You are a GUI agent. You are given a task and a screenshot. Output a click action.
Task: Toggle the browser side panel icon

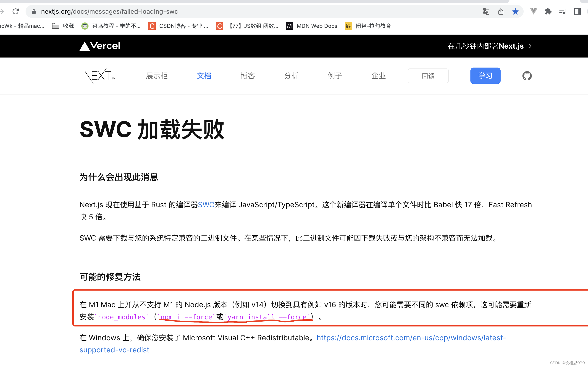[x=577, y=11]
